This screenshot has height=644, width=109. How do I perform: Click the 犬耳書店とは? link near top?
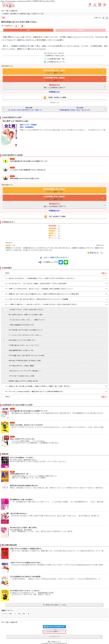[x=54, y=92]
